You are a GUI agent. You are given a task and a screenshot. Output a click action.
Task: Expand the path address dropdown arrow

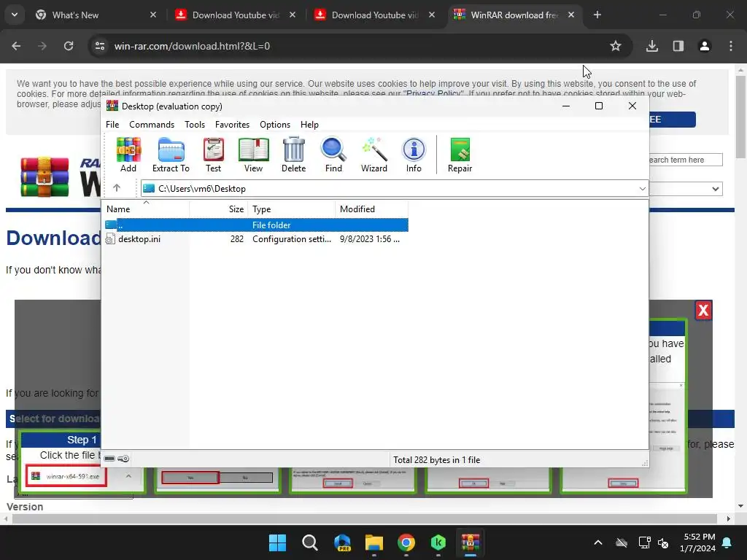642,189
